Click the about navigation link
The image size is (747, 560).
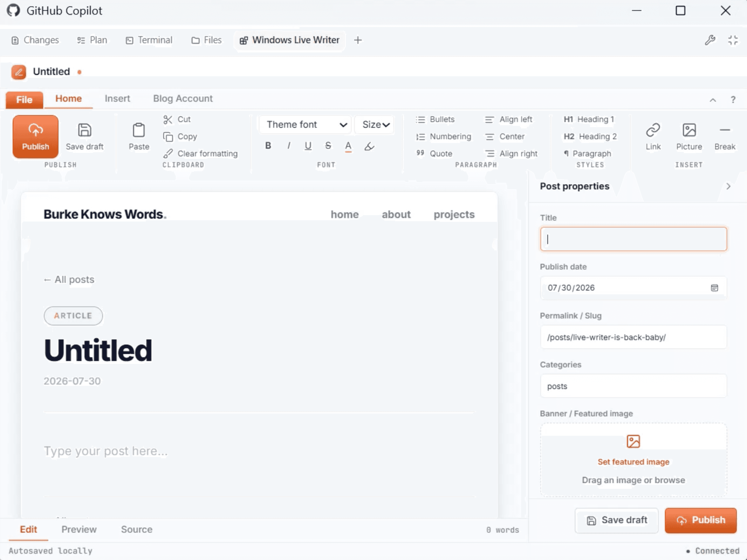(396, 214)
